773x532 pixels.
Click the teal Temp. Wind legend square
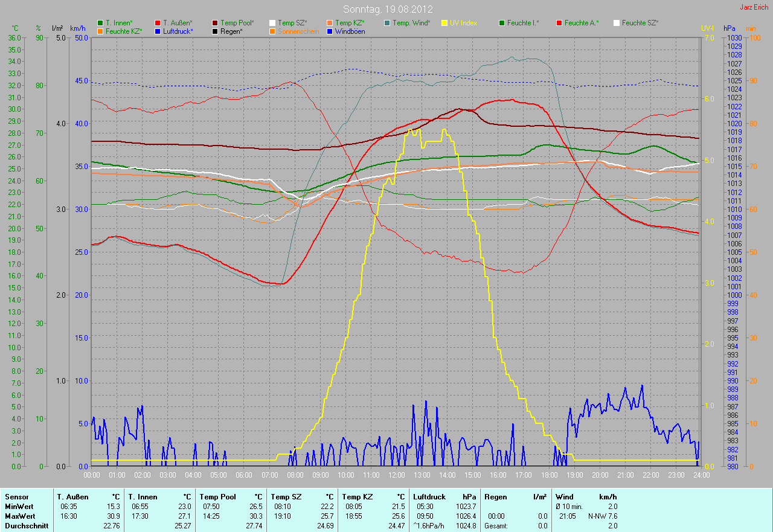pyautogui.click(x=387, y=23)
